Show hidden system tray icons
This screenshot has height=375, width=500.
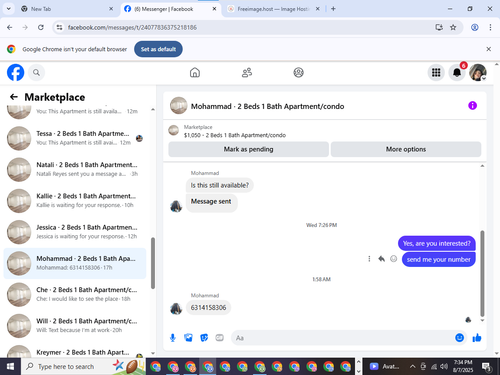(x=412, y=367)
